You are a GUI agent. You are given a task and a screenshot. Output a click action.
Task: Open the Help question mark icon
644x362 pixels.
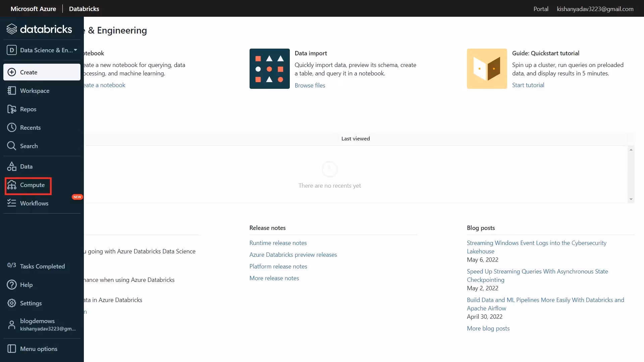coord(12,285)
